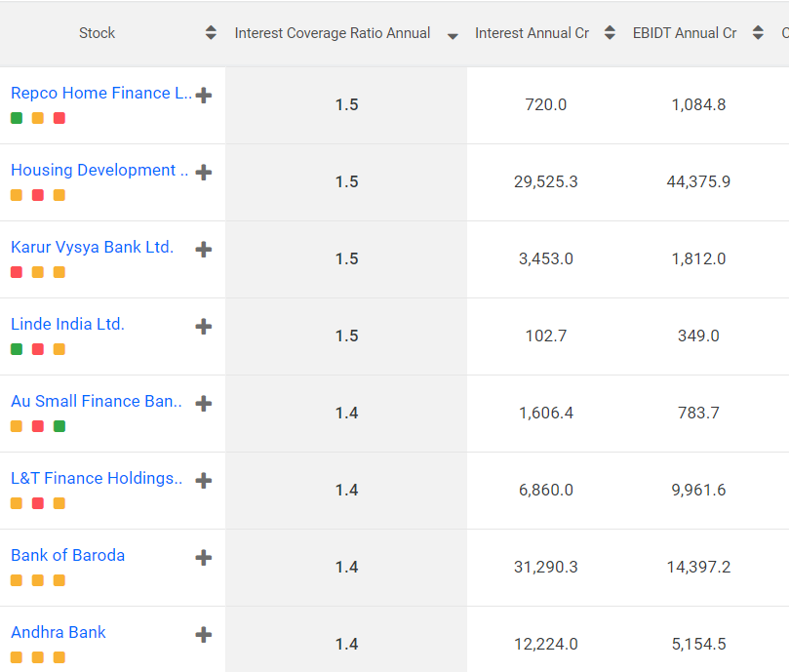This screenshot has height=672, width=789.
Task: Sort by EBIDT Annual Cr arrows
Action: tap(758, 33)
